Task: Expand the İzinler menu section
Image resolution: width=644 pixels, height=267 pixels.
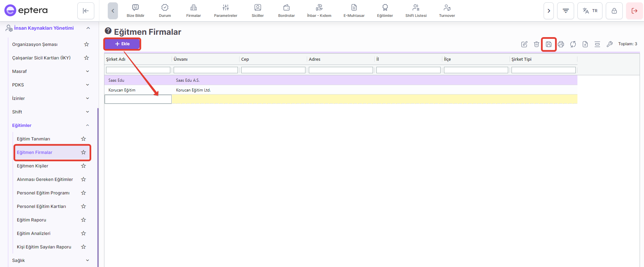Action: 88,98
